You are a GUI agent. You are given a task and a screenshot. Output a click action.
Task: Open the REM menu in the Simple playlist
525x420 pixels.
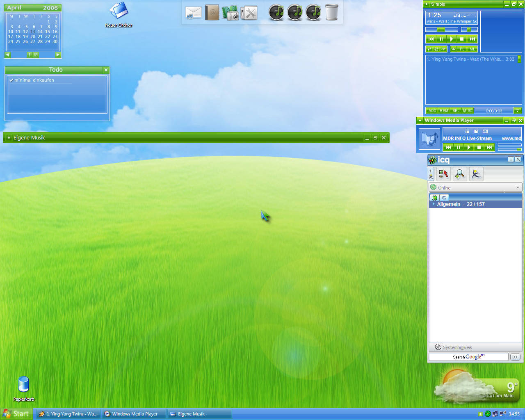[x=444, y=111]
